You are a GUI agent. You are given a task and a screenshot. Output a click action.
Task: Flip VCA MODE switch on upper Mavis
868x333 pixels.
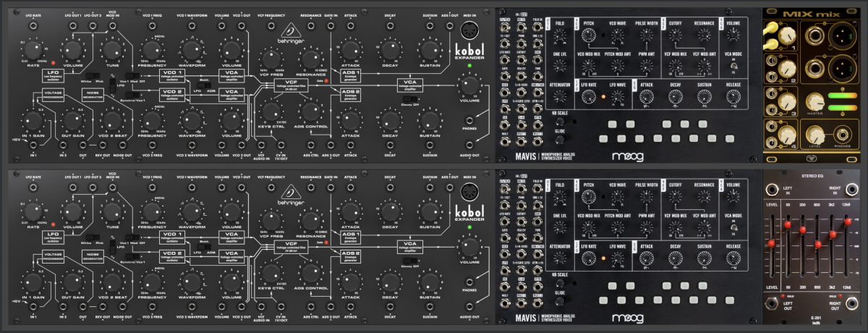[733, 66]
